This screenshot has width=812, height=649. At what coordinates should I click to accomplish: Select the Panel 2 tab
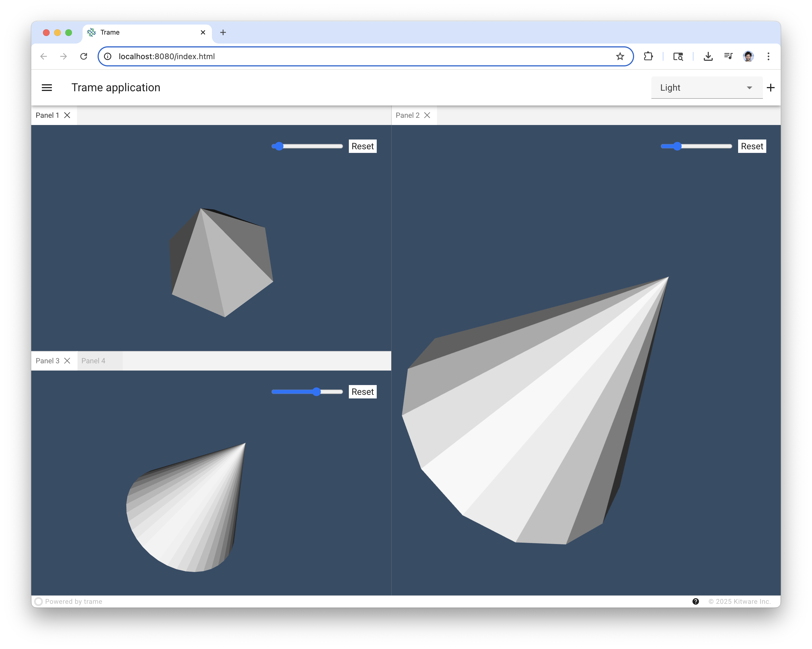(x=408, y=115)
